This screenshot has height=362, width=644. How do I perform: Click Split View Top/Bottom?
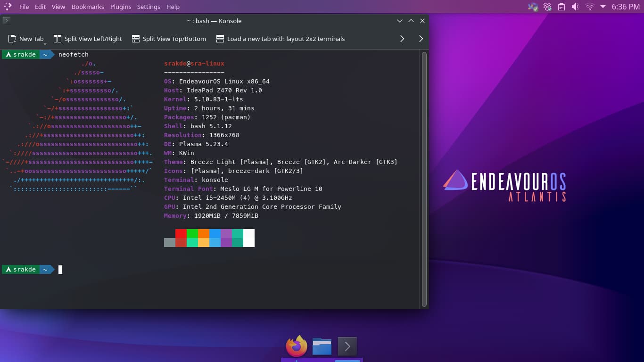point(169,39)
